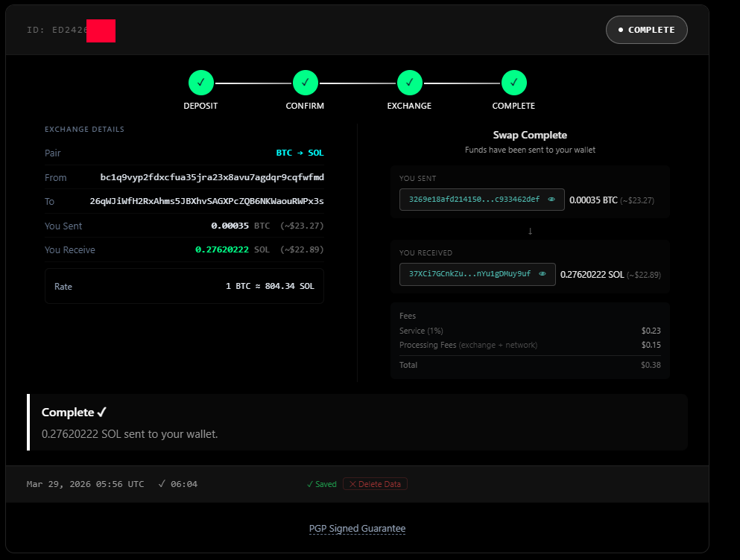This screenshot has height=560, width=740.
Task: Click the 0.00035 BTC amount beside sent hash
Action: pyautogui.click(x=593, y=200)
